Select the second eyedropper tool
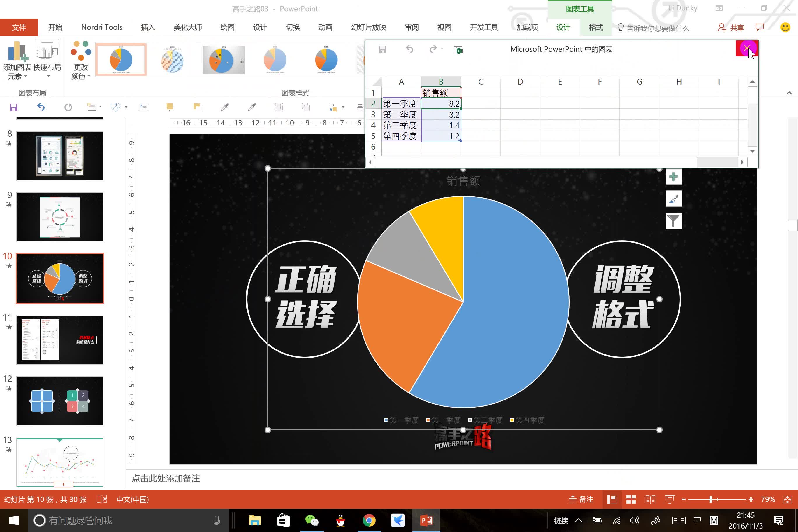Image resolution: width=798 pixels, height=532 pixels. [x=251, y=107]
